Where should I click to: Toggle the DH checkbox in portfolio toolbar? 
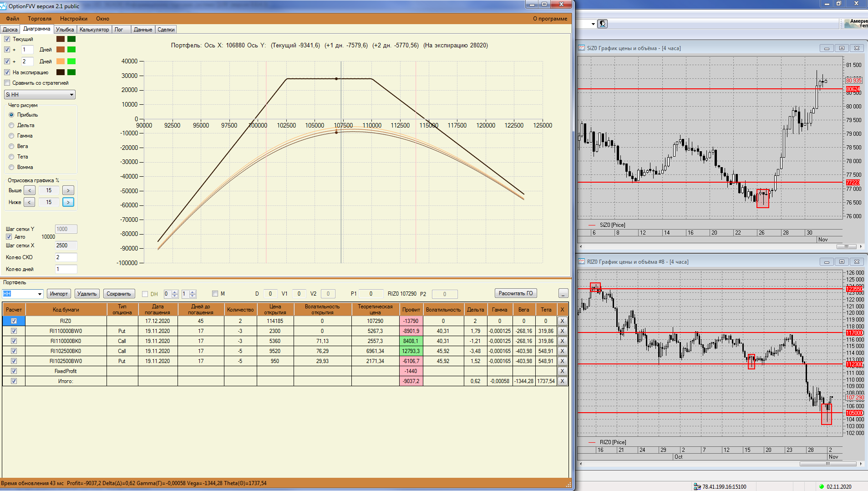pyautogui.click(x=145, y=294)
